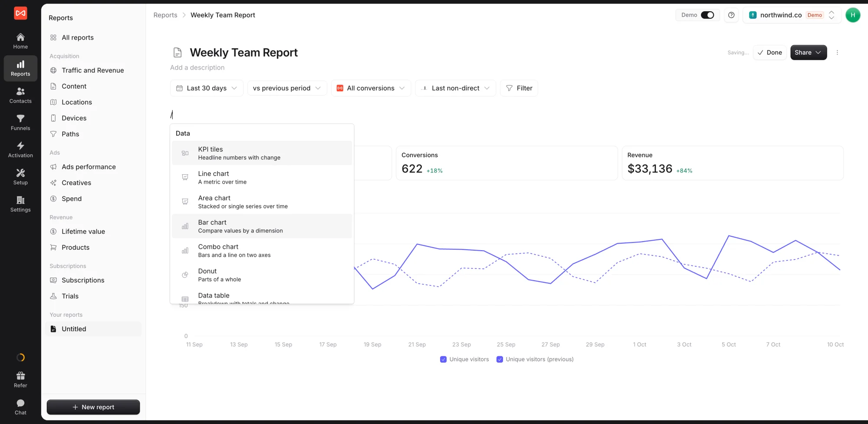Open the Settings section

tap(20, 204)
